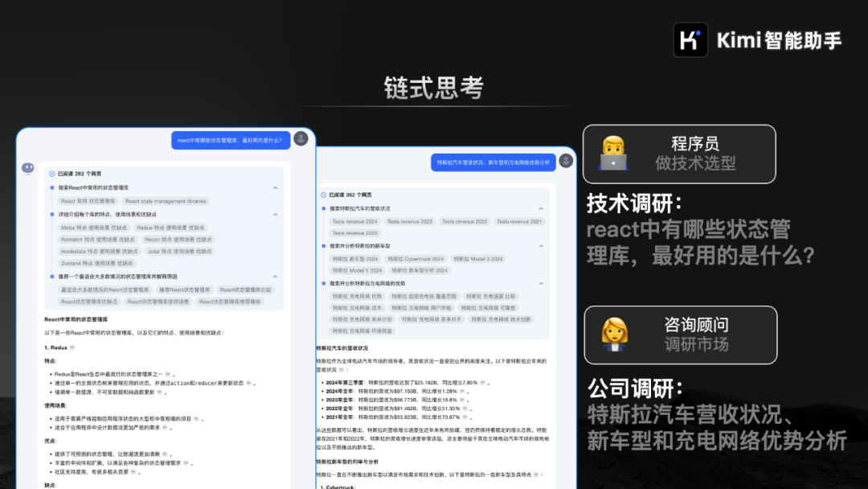Click citation icon next to 1. Redux

(x=72, y=347)
